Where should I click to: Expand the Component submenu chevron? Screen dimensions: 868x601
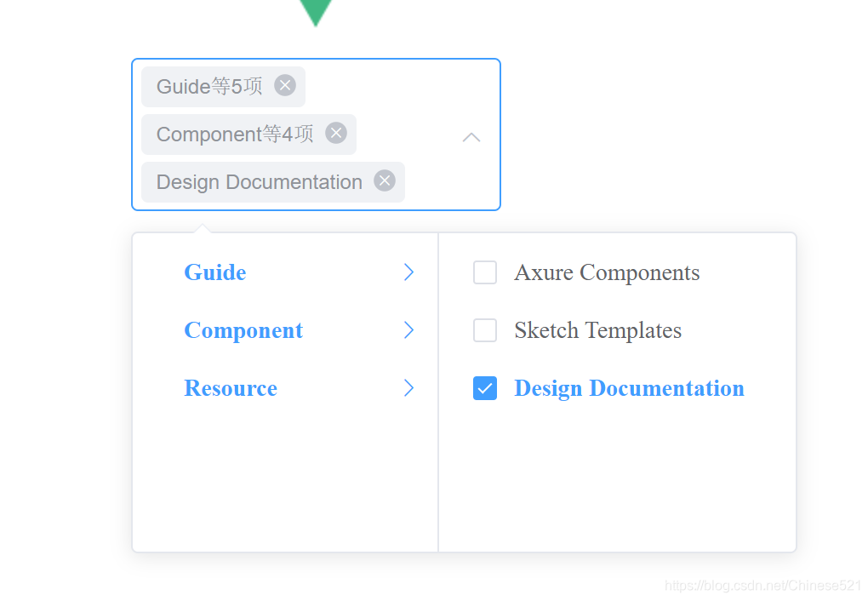point(408,329)
